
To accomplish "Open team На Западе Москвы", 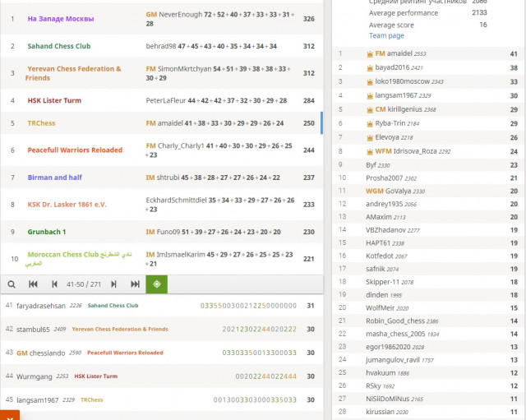I will coord(61,19).
